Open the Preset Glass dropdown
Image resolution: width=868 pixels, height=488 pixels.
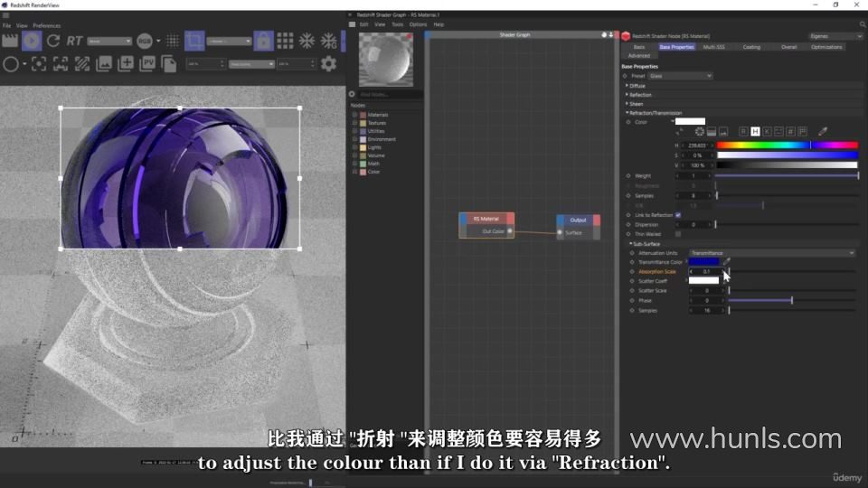click(x=680, y=76)
